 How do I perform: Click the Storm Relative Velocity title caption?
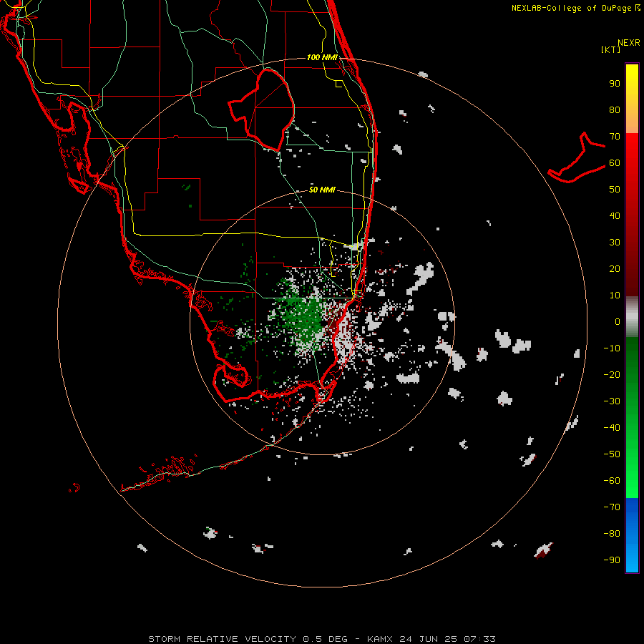(x=322, y=639)
